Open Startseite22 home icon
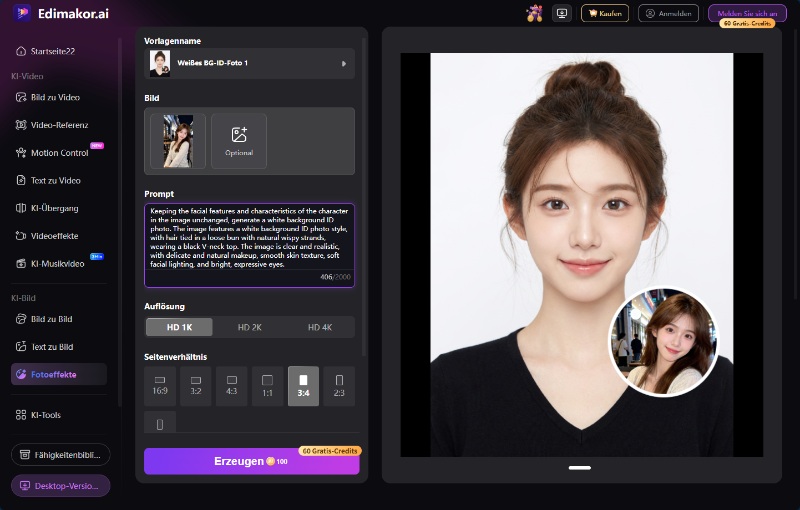Image resolution: width=800 pixels, height=510 pixels. coord(21,51)
